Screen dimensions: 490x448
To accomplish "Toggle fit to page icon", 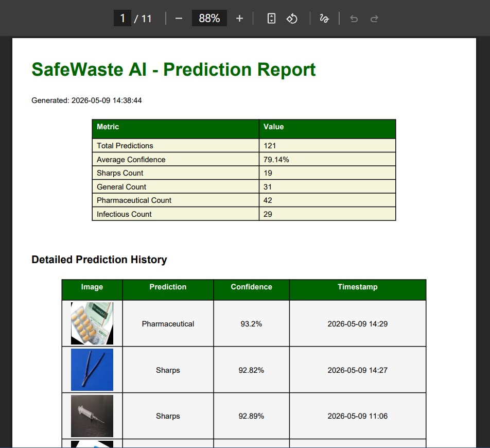I will pos(272,19).
